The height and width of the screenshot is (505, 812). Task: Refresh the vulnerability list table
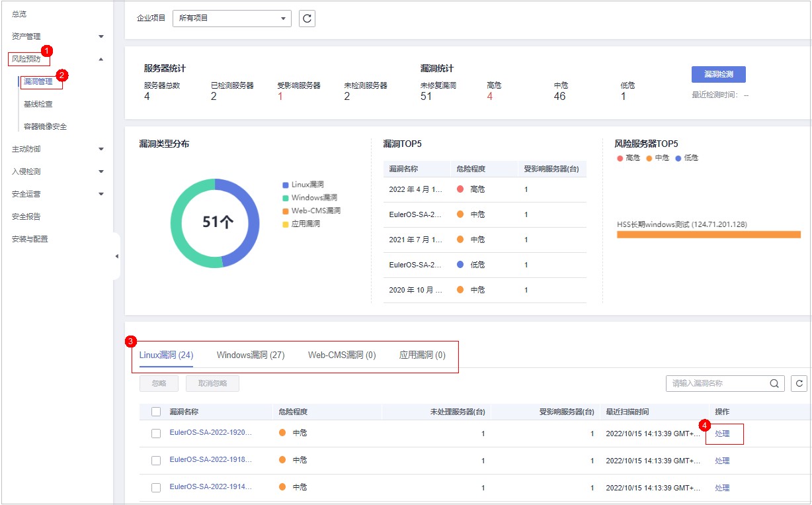799,383
